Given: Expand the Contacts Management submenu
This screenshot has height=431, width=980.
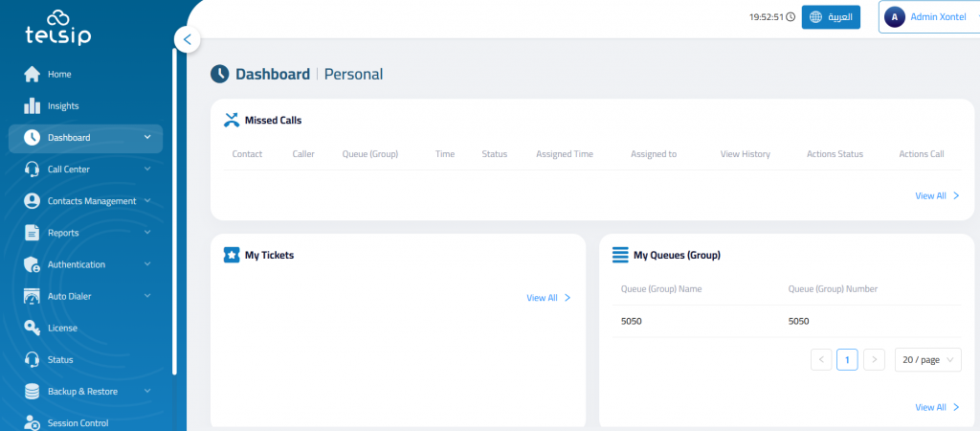Looking at the screenshot, I should tap(146, 201).
